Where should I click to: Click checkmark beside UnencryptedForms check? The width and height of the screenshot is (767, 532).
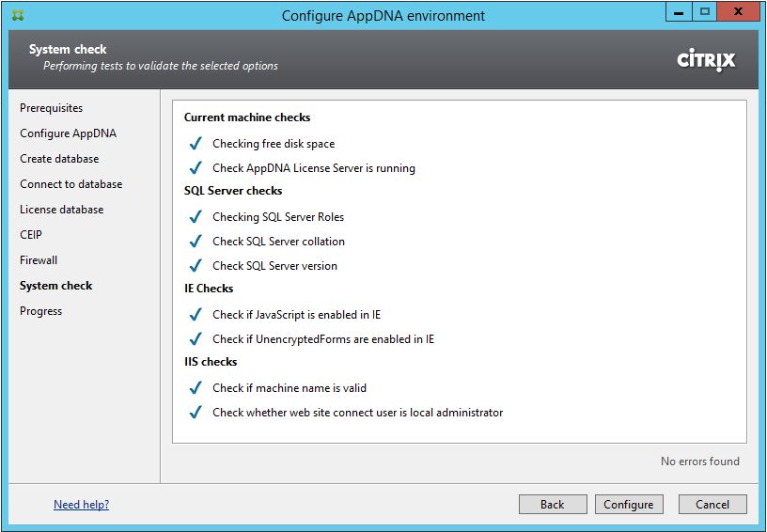196,339
